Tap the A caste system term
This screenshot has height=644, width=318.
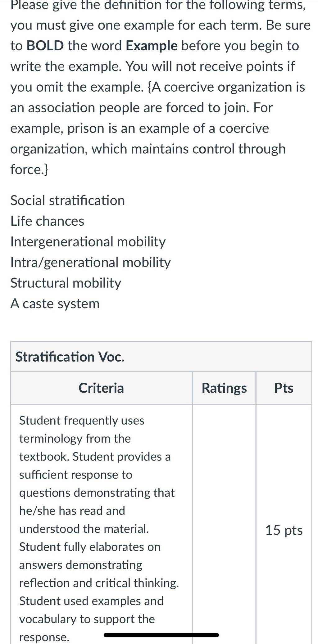point(55,304)
